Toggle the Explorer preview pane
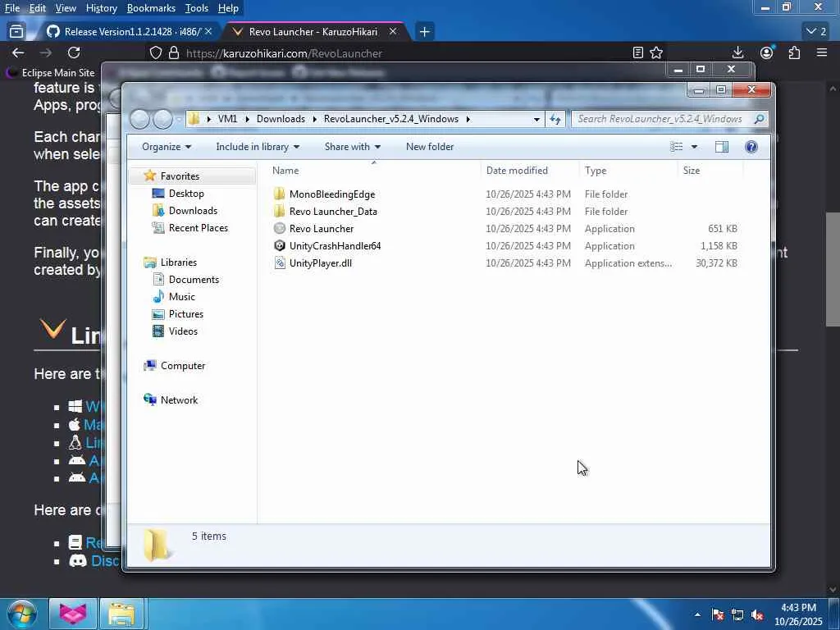Image resolution: width=840 pixels, height=630 pixels. click(722, 147)
